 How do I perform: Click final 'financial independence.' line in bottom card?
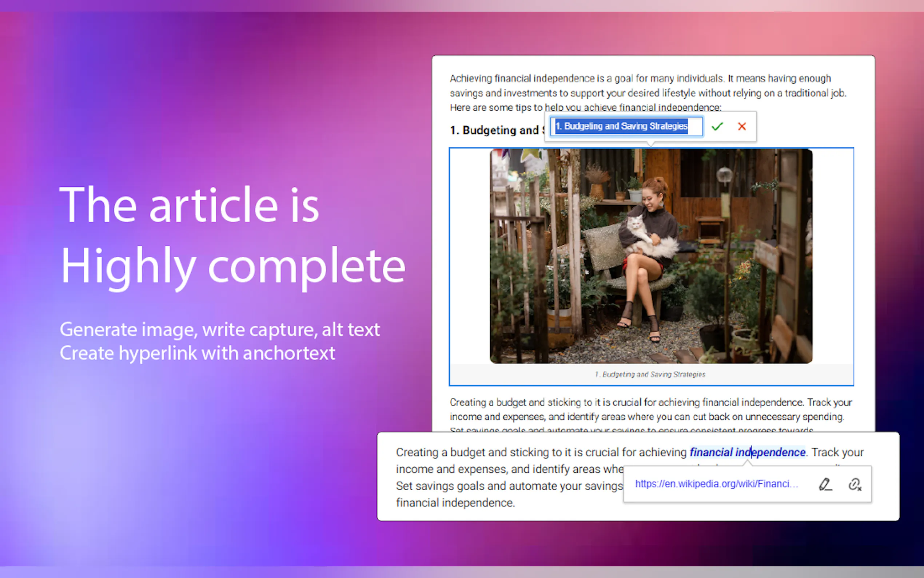point(455,503)
